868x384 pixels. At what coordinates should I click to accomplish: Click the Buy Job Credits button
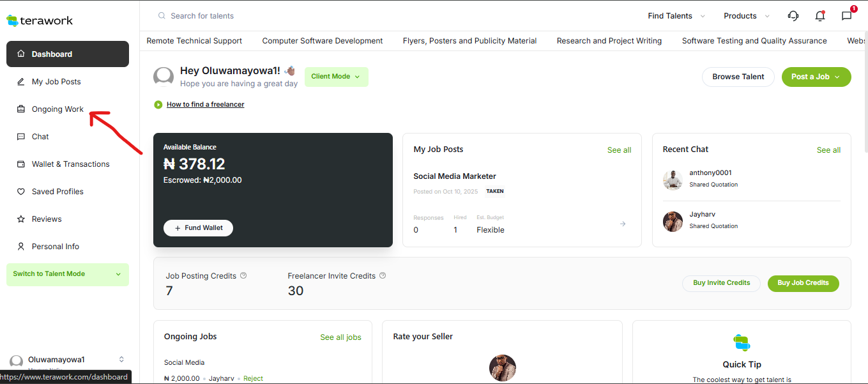click(x=803, y=283)
